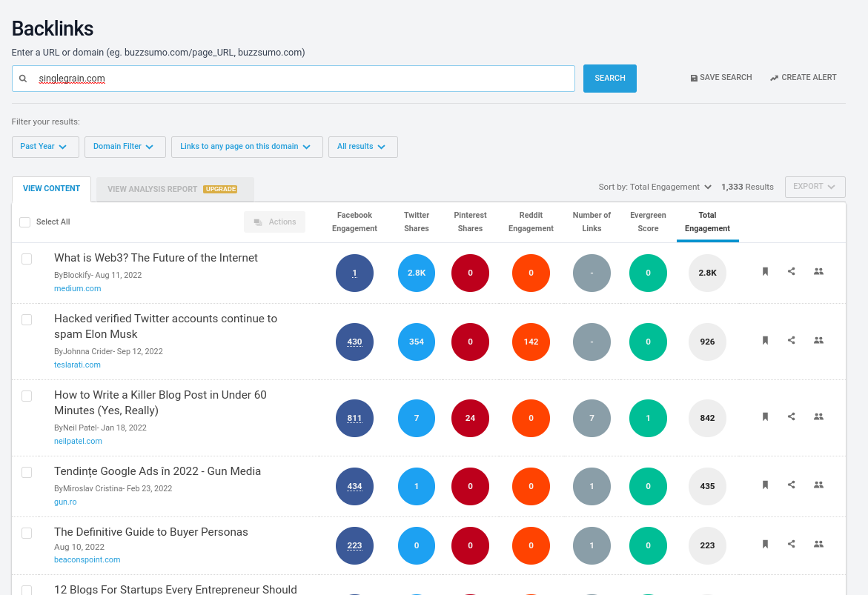868x595 pixels.
Task: Click the Save Search disk icon
Action: click(694, 78)
